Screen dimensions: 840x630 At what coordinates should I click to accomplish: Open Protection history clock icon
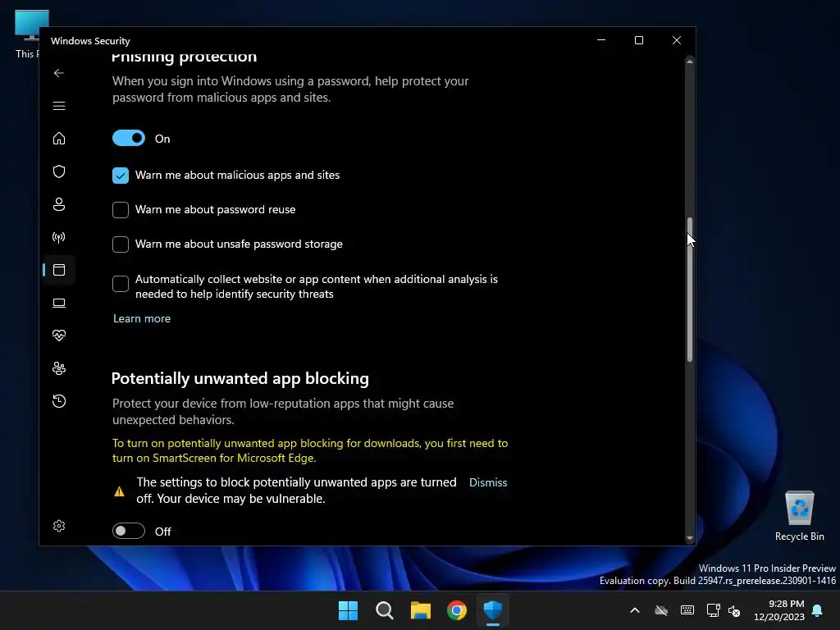[59, 401]
